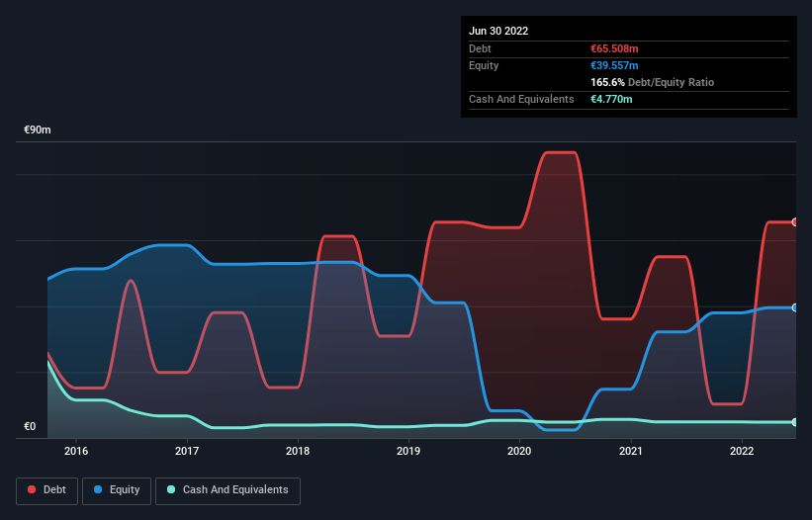This screenshot has width=812, height=520.
Task: Toggle the Cash And Equivalents legend button
Action: click(227, 490)
